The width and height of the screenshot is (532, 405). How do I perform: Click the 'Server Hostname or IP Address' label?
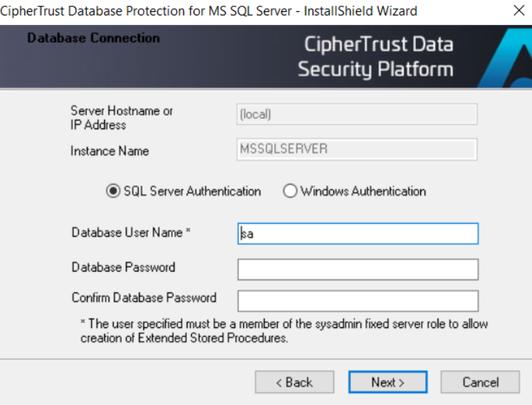click(x=122, y=118)
